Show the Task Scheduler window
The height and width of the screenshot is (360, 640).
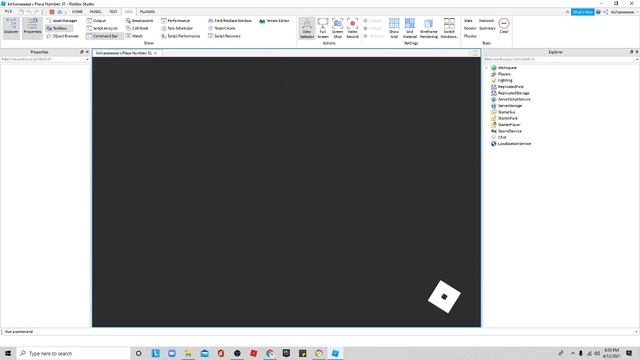tap(177, 28)
